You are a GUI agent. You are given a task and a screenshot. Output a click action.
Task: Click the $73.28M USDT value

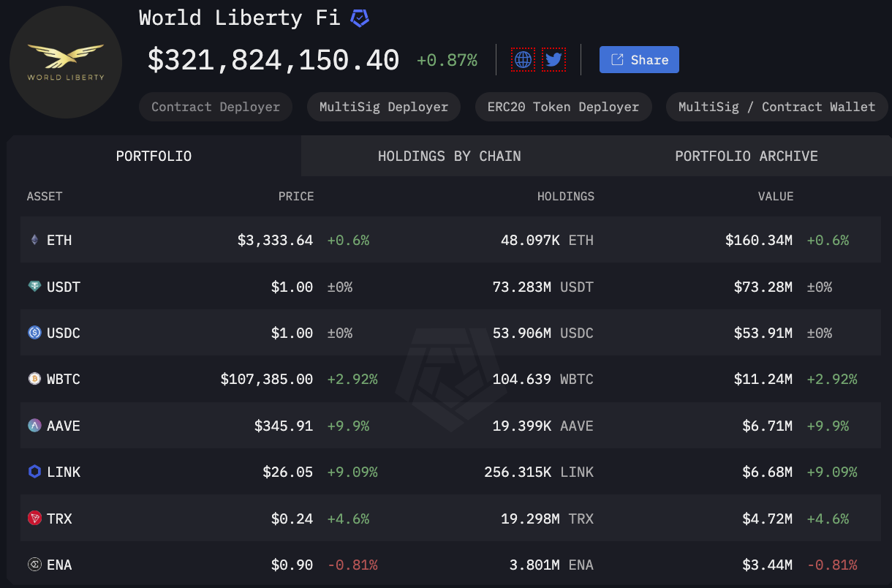click(x=763, y=287)
